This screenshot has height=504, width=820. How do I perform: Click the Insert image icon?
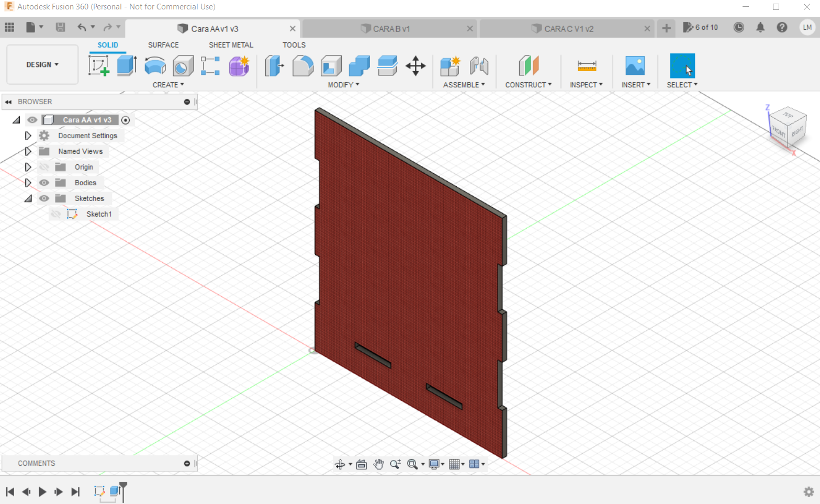[635, 66]
